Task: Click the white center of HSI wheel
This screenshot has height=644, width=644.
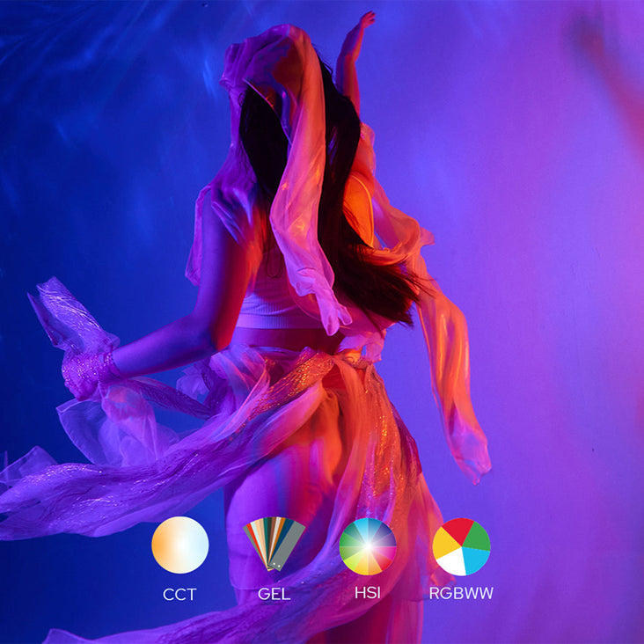Action: pyautogui.click(x=368, y=546)
